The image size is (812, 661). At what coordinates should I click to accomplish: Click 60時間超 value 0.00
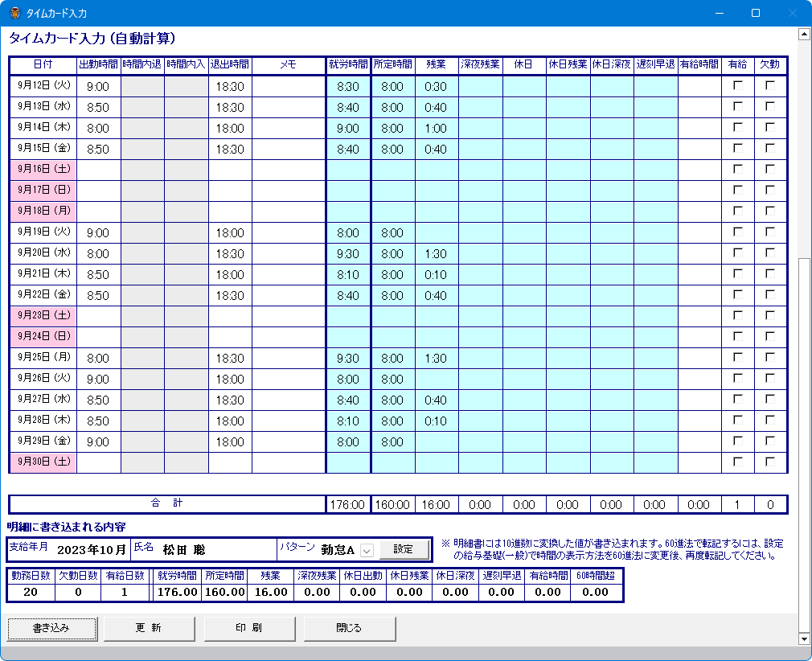[595, 592]
